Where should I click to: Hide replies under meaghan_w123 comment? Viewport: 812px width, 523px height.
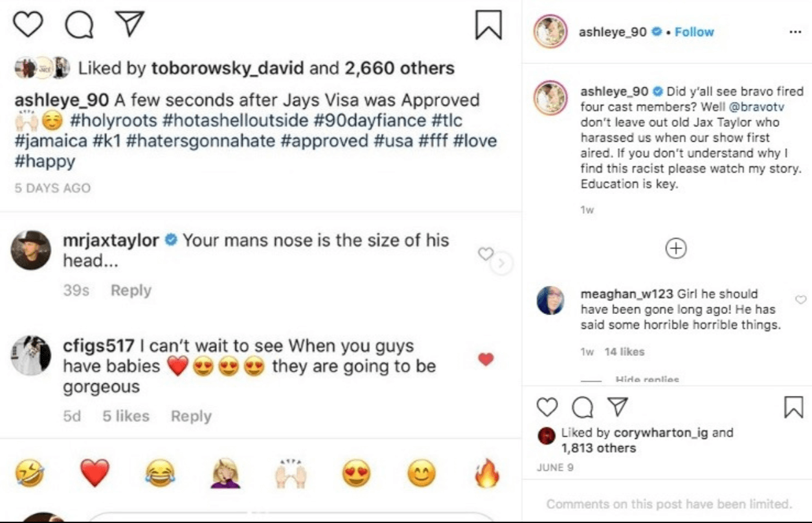tap(647, 380)
